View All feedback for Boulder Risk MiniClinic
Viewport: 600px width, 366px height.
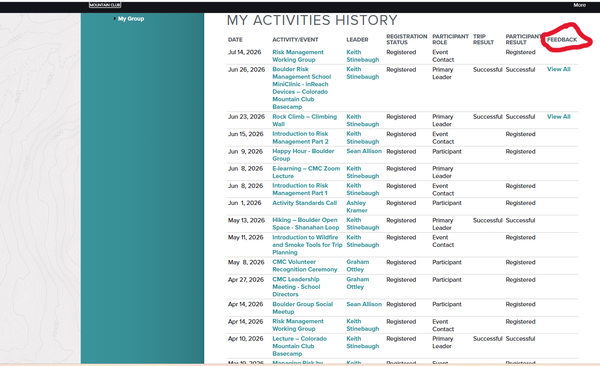[x=559, y=69]
